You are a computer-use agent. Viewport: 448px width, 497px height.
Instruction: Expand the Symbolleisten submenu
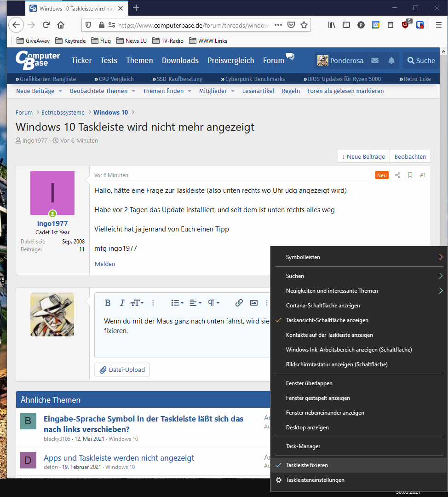coord(359,257)
